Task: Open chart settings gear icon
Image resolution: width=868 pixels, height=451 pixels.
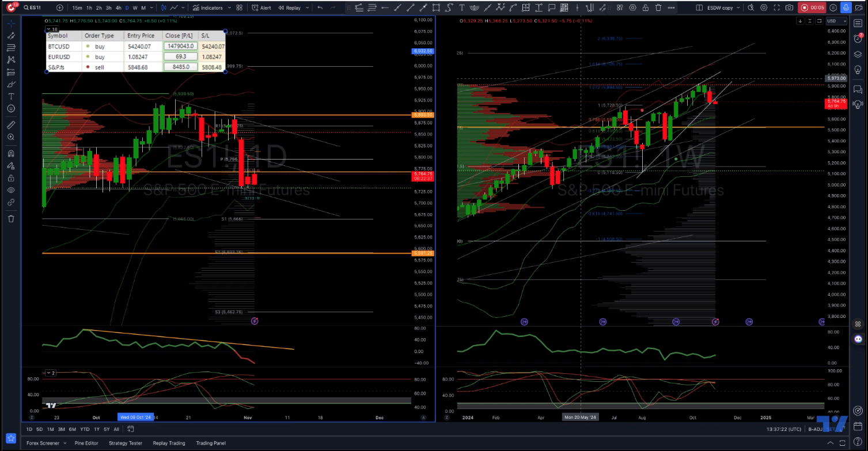Action: 764,7
